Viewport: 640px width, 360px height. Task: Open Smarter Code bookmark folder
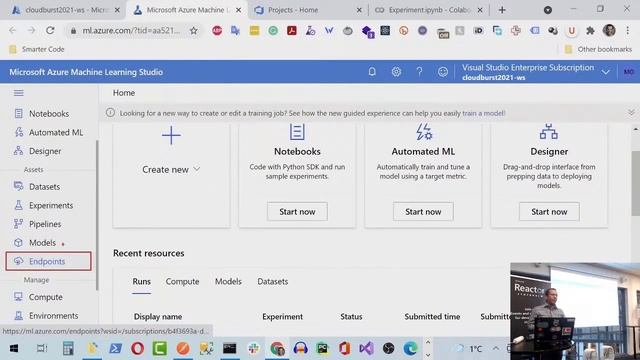point(37,49)
